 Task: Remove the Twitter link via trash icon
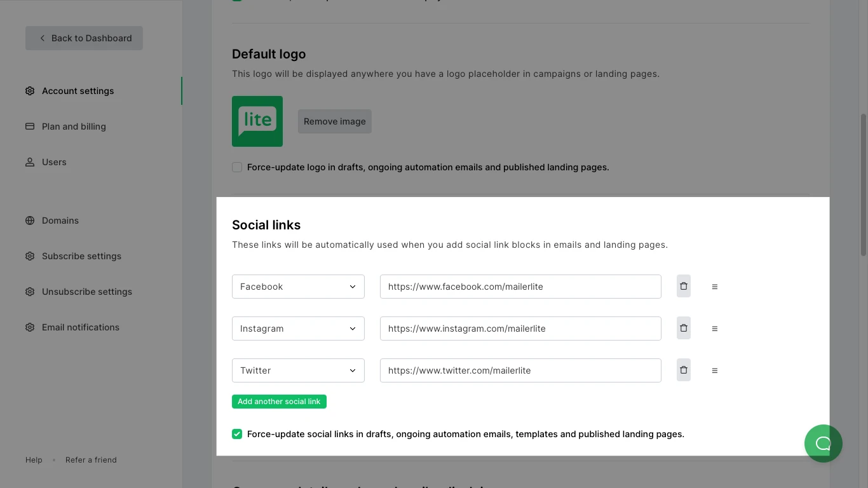point(683,370)
